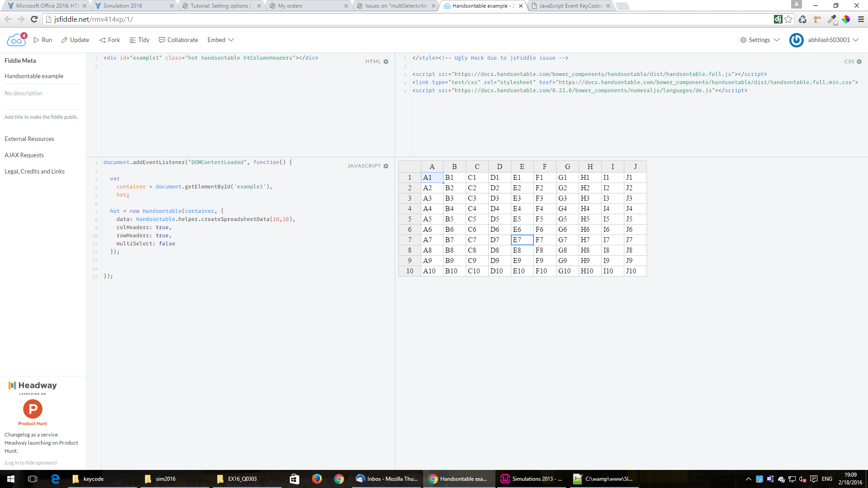868x488 pixels.
Task: Select row header 5 in the table
Action: [410, 219]
